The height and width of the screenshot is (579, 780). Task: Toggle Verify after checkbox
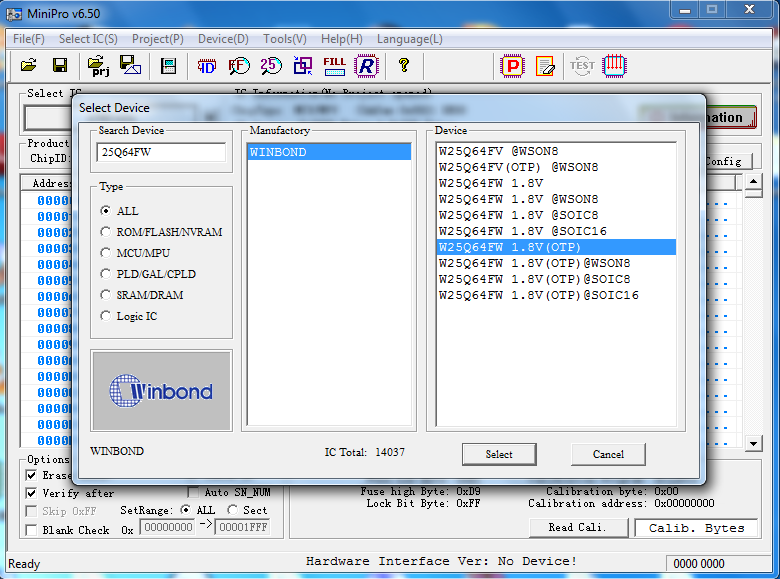(x=31, y=493)
